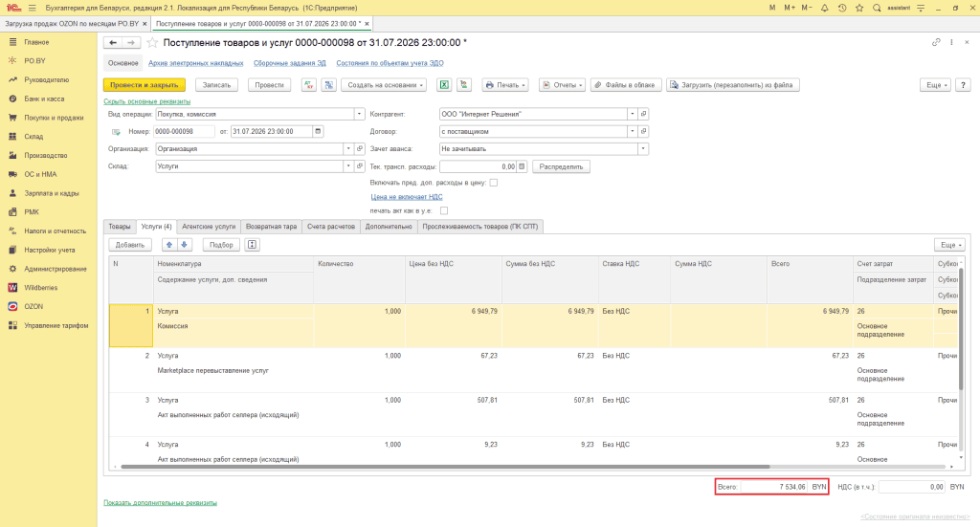The width and height of the screenshot is (980, 527).
Task: Open Архив электронных накладных link
Action: 195,63
